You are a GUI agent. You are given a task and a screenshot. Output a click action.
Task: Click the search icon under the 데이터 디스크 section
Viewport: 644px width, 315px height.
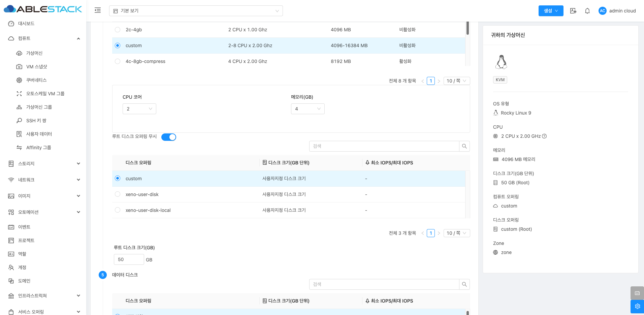(x=464, y=284)
